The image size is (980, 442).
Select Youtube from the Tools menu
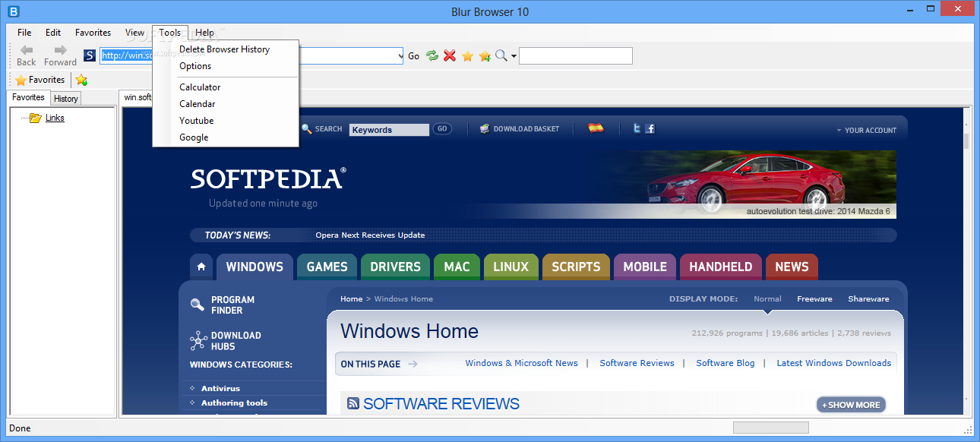(226, 121)
